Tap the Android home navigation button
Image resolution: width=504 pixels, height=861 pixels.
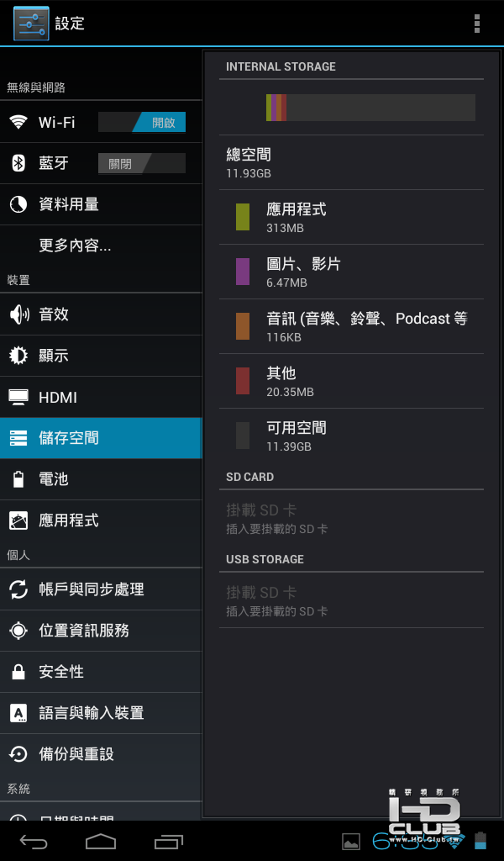[x=100, y=841]
